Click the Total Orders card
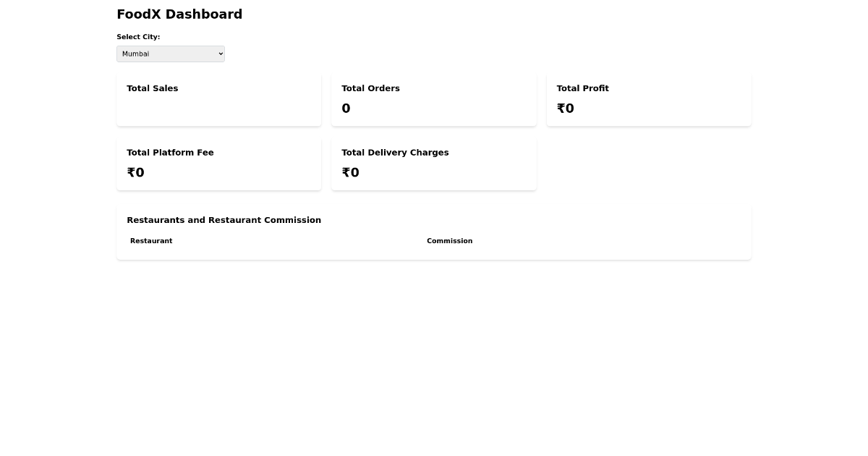868x456 pixels. point(434,99)
